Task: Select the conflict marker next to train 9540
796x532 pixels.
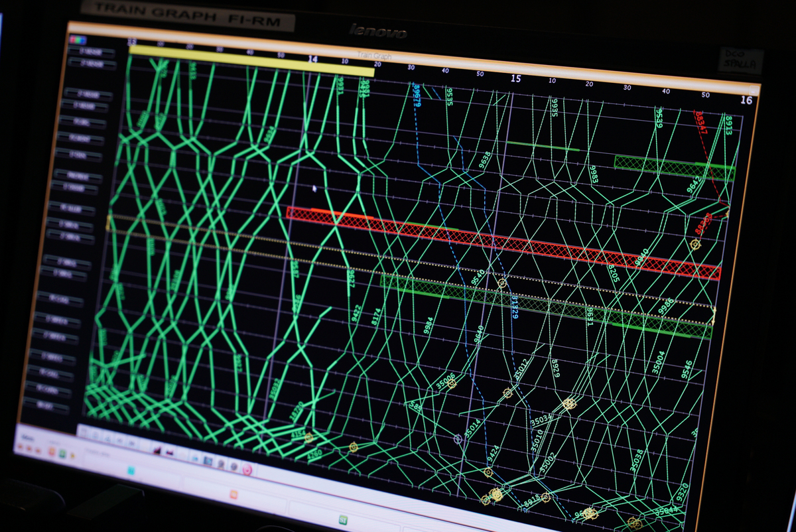Action: (x=502, y=283)
